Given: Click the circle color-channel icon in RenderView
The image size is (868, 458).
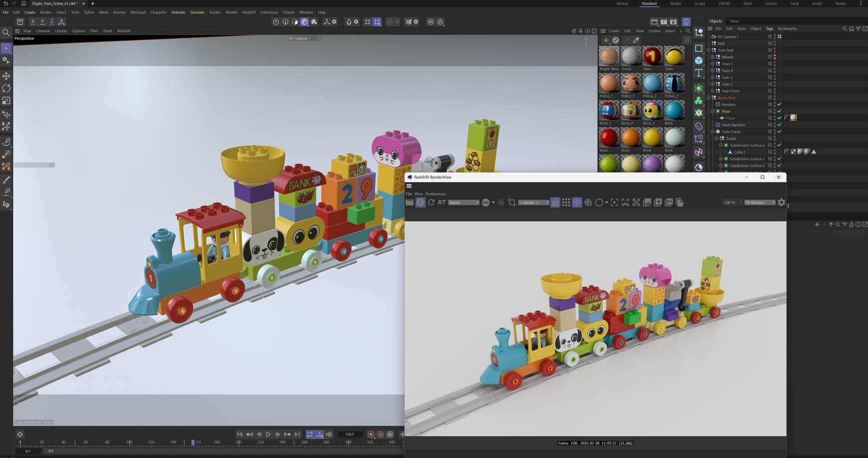Looking at the screenshot, I should 599,202.
